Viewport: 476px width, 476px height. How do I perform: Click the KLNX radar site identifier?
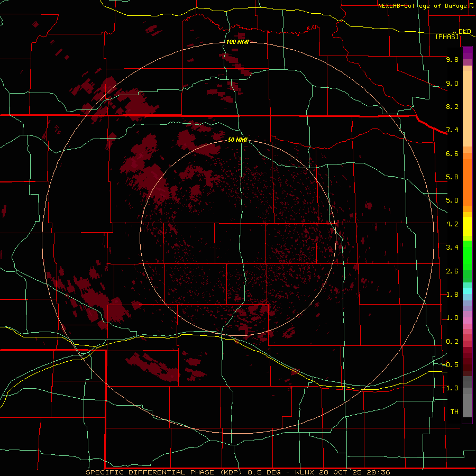click(x=305, y=472)
